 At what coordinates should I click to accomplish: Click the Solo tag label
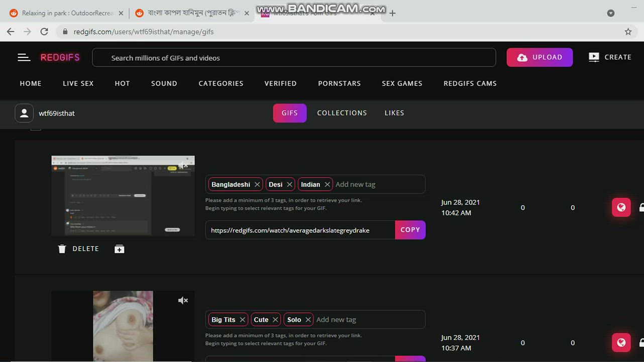click(294, 320)
